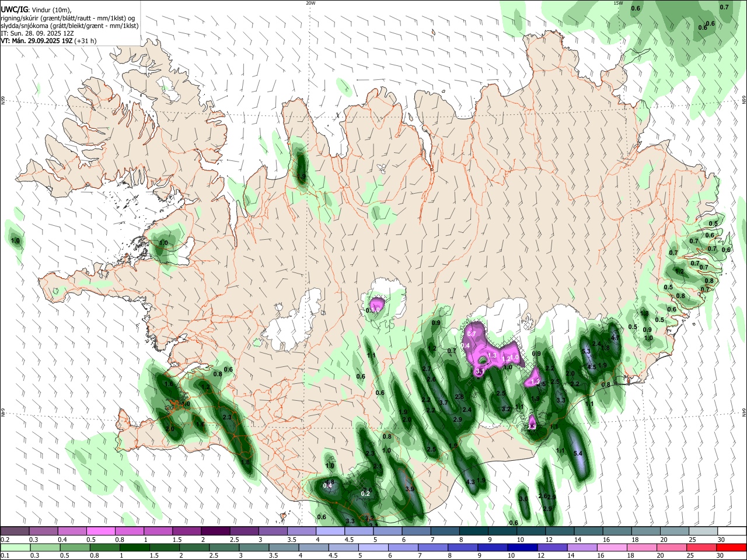This screenshot has width=747, height=560.
Task: Click the "20W" longitude label
Action: tap(310, 3)
